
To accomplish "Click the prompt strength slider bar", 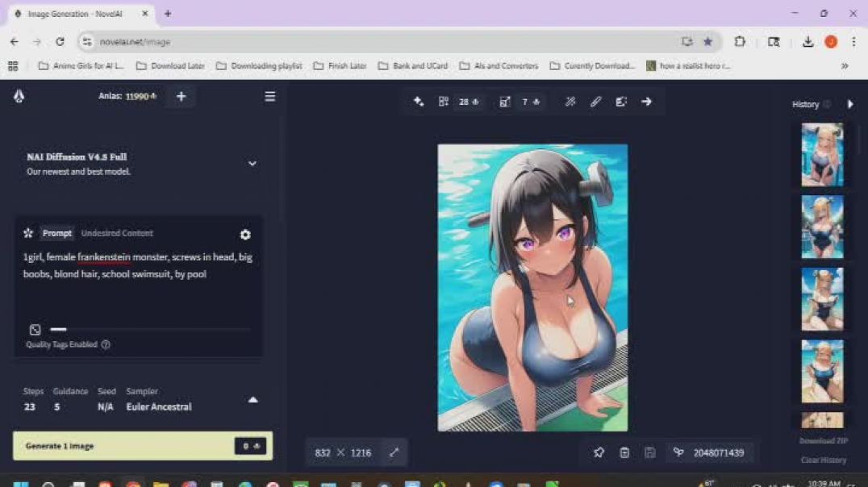I will pos(149,330).
